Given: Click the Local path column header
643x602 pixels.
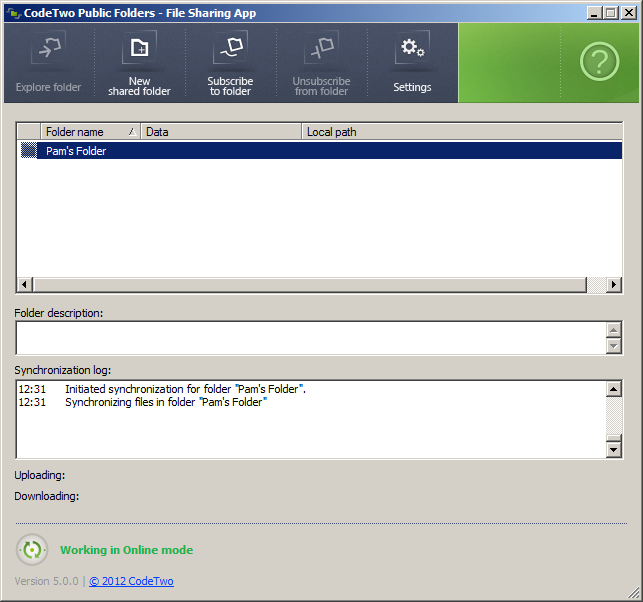Looking at the screenshot, I should coord(462,132).
